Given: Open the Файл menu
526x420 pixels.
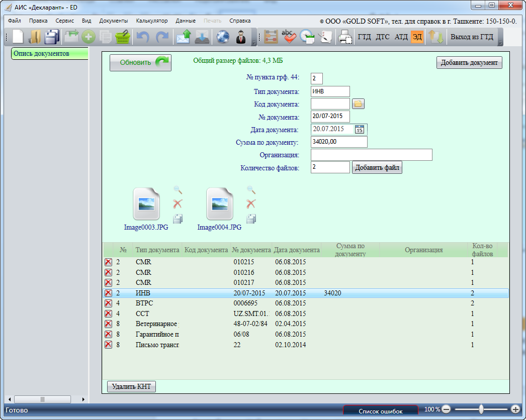Looking at the screenshot, I should (x=15, y=21).
